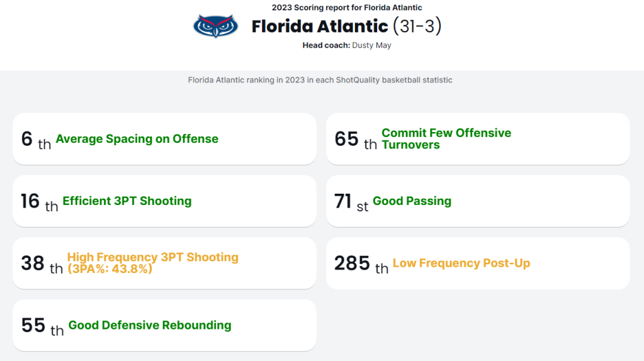Image resolution: width=644 pixels, height=361 pixels.
Task: Select the High Frequency 3PT Shooting label
Action: (152, 263)
